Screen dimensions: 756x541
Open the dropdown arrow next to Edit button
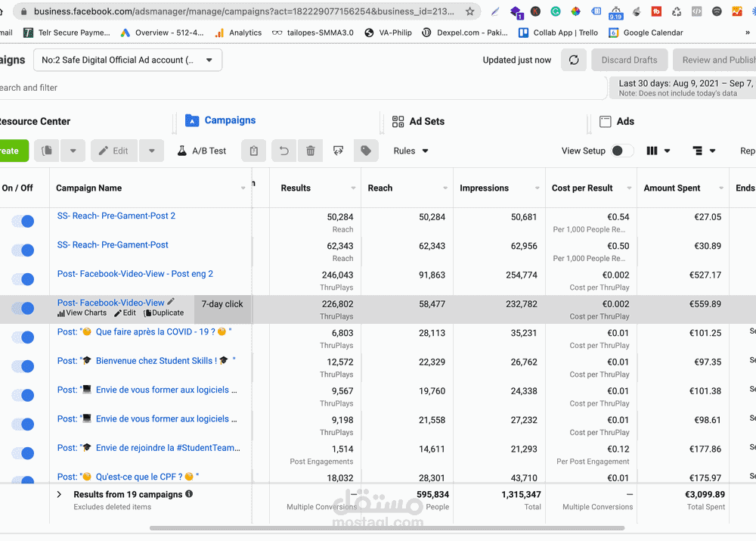151,151
